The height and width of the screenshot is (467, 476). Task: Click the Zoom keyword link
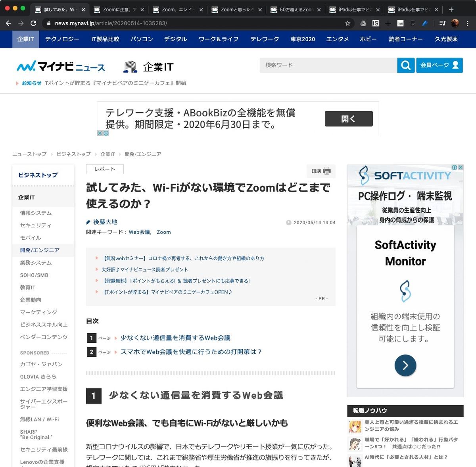[163, 232]
